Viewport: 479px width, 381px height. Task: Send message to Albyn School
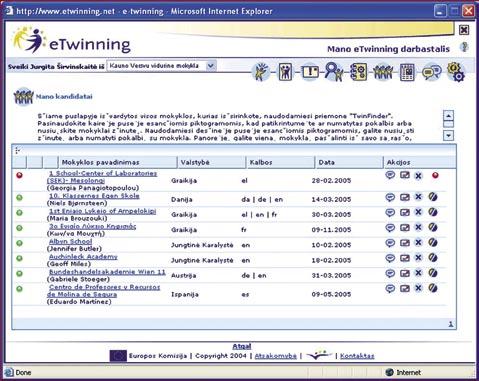coord(390,243)
